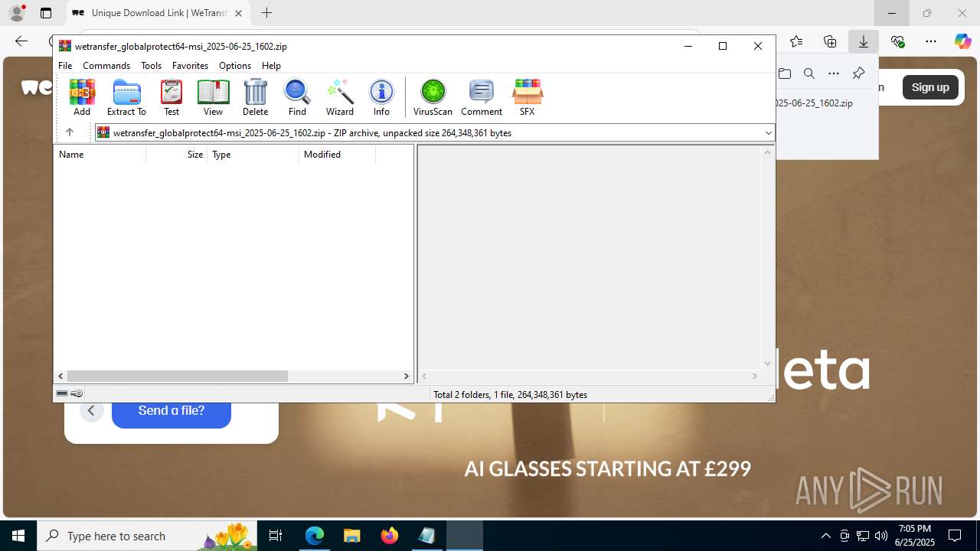This screenshot has width=980, height=551.
Task: Open Edge favorites star icon
Action: 796,41
